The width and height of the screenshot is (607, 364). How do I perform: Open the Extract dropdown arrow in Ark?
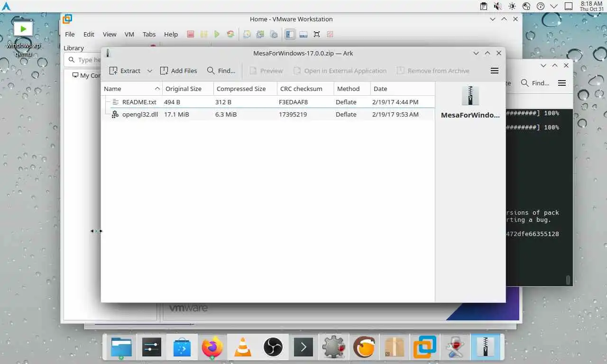click(150, 71)
